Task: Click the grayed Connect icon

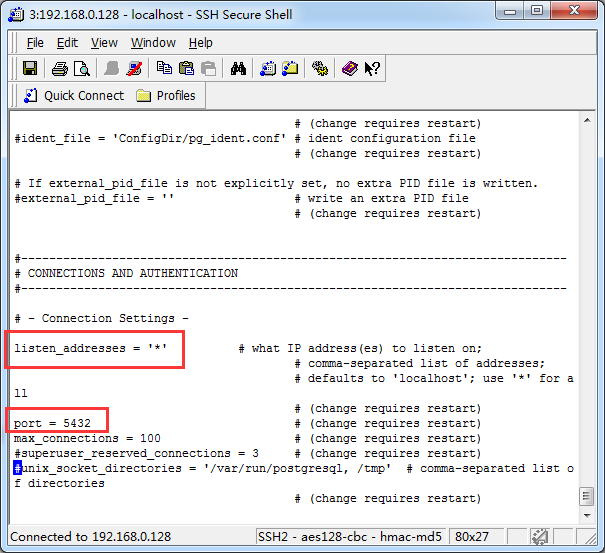Action: coord(112,69)
